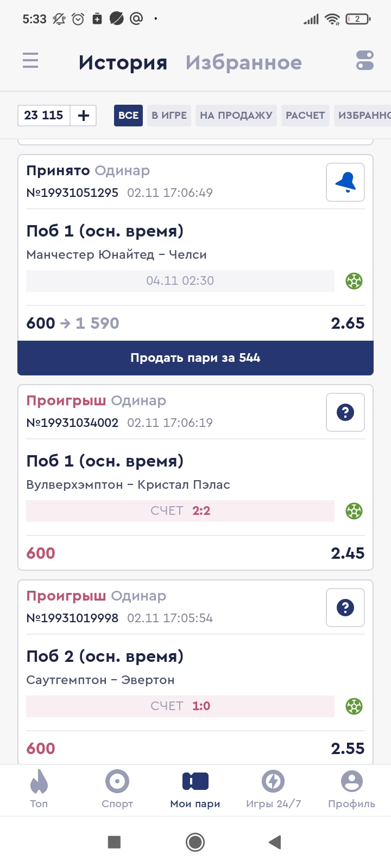Tap football icon for Вулверхэмптон match
This screenshot has width=391, height=868.
tap(354, 511)
